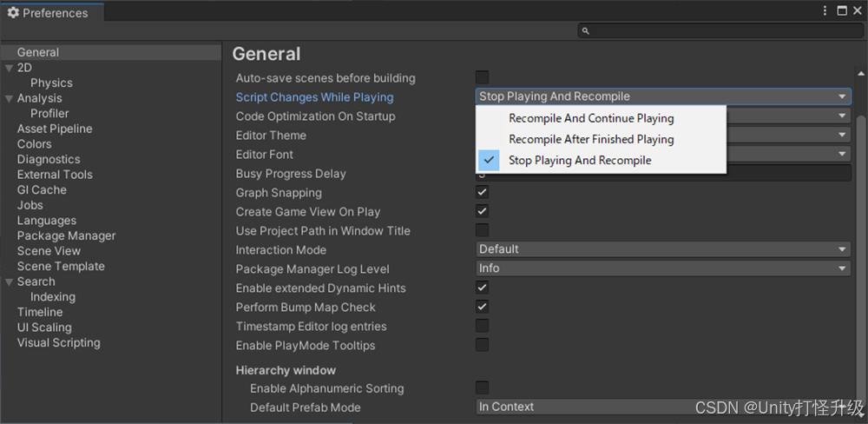Click the Script Changes While Playing label
The image size is (868, 424).
(314, 97)
